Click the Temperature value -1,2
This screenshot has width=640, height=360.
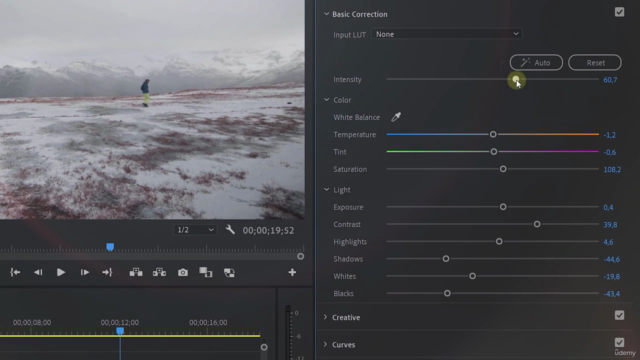pos(609,135)
